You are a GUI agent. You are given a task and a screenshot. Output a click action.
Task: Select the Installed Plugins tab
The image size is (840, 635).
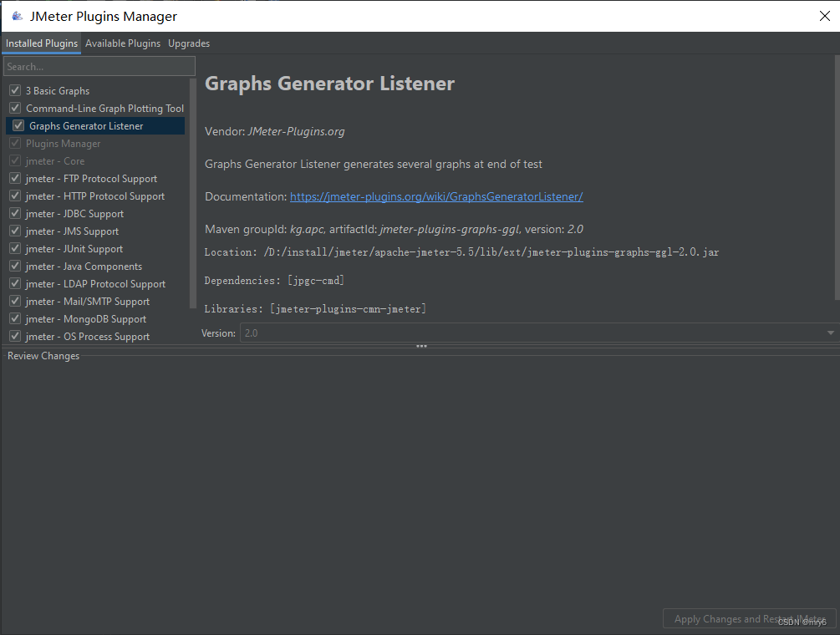42,43
